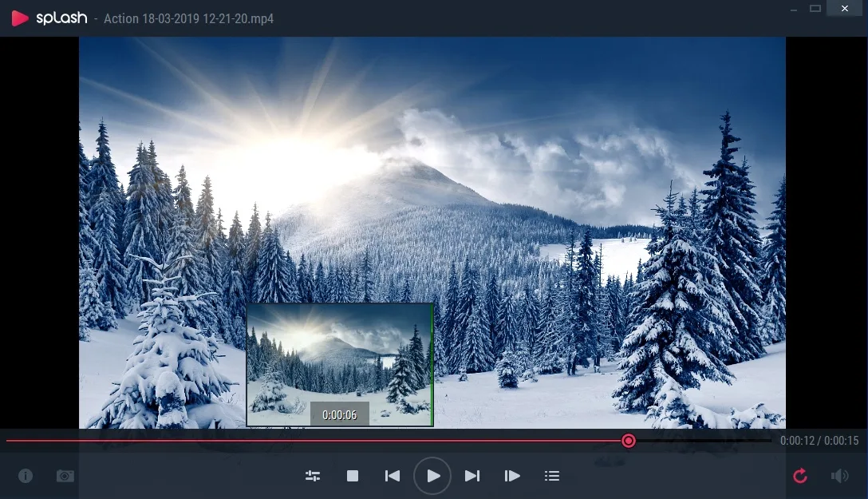The image size is (868, 499).
Task: Open the media info icon
Action: tap(26, 476)
